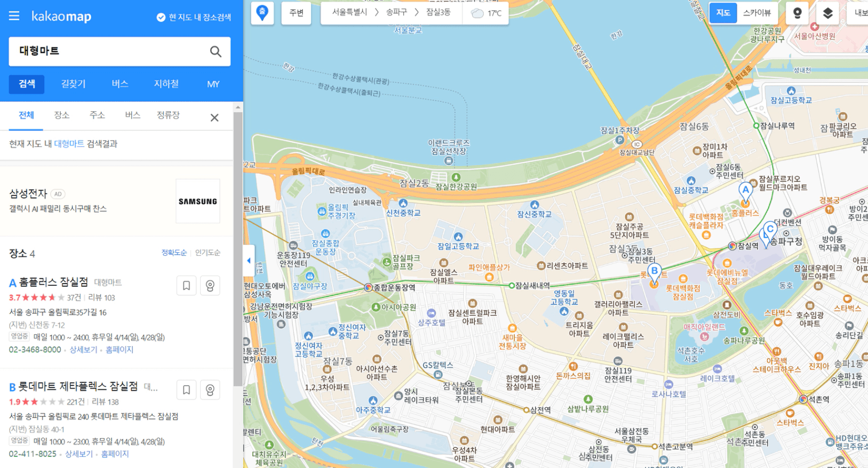Select 지도 map view toggle
Viewport: 868px width, 468px height.
[723, 13]
